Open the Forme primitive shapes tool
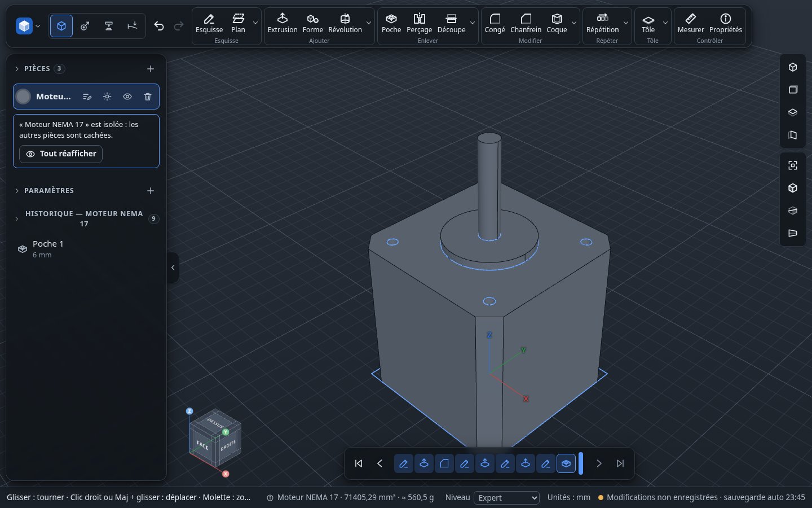This screenshot has width=812, height=508. click(x=313, y=23)
